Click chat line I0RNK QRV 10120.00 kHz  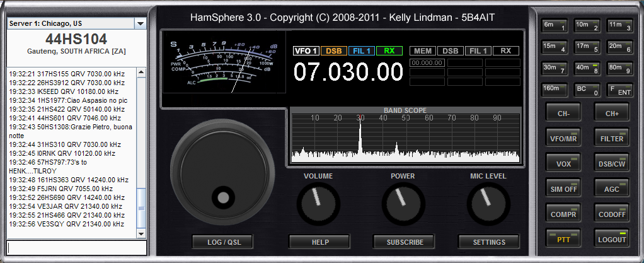pyautogui.click(x=62, y=153)
